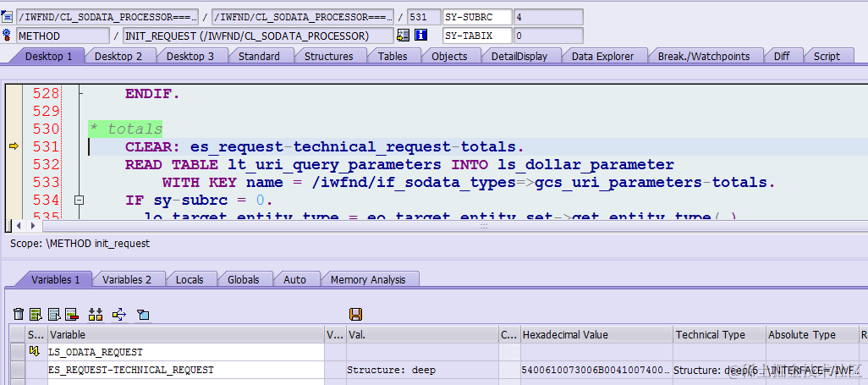
Task: Open the Desktop 3 tab
Action: (x=190, y=56)
